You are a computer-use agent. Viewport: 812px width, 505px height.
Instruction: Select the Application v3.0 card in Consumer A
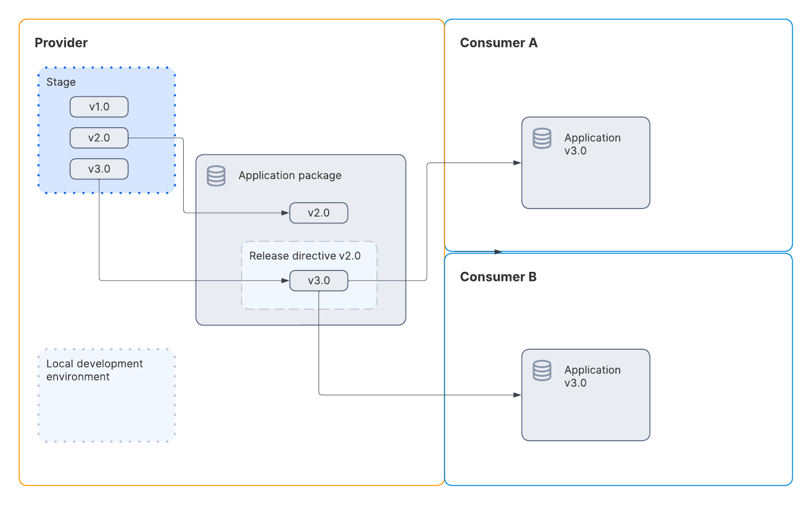click(586, 162)
